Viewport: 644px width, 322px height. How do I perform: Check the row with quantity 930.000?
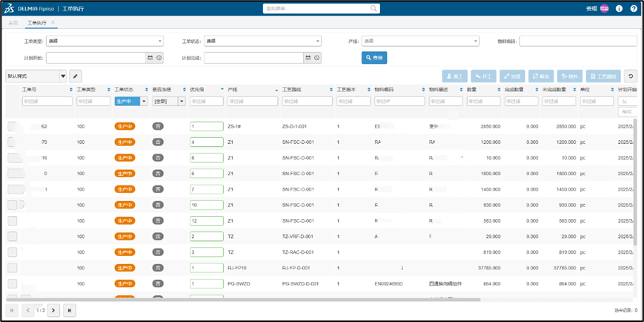[x=13, y=205]
